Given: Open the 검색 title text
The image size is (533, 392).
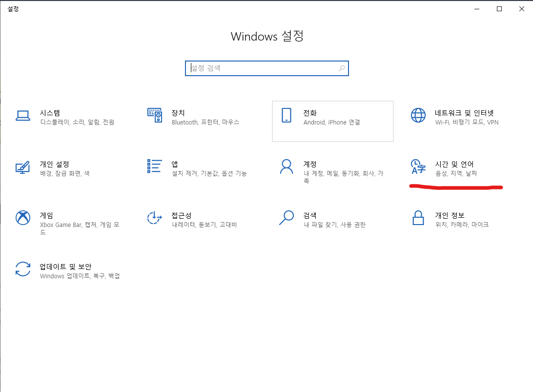Looking at the screenshot, I should click(310, 216).
